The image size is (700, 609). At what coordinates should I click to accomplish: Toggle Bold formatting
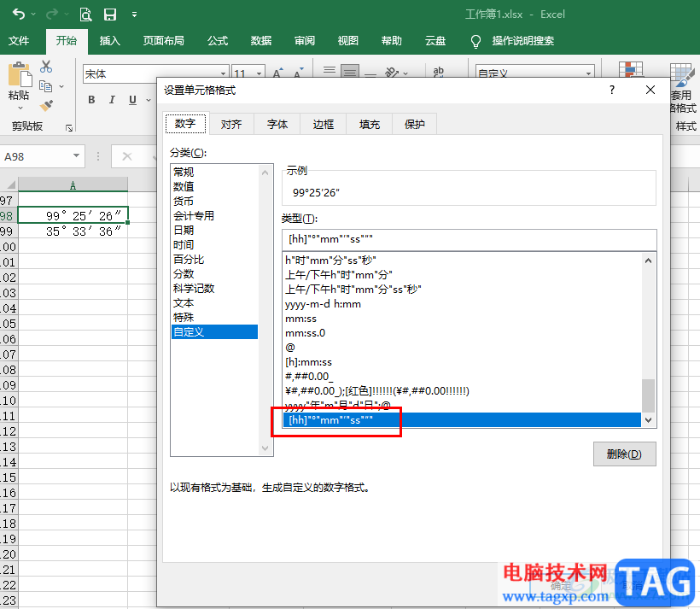coord(91,100)
